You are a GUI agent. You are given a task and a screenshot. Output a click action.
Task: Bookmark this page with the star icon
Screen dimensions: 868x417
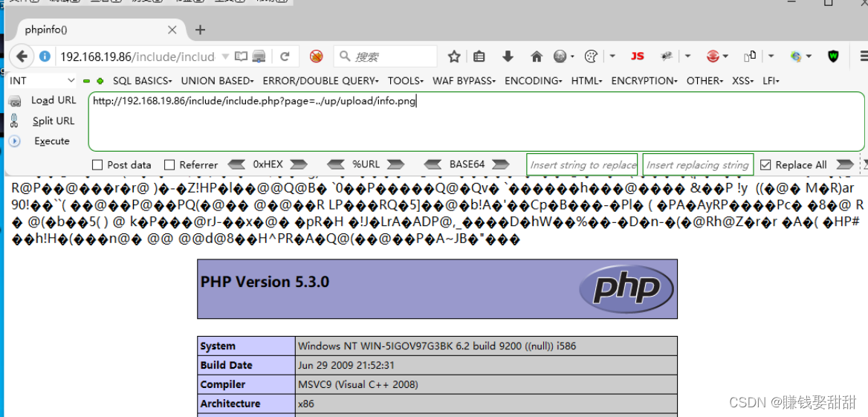click(455, 56)
